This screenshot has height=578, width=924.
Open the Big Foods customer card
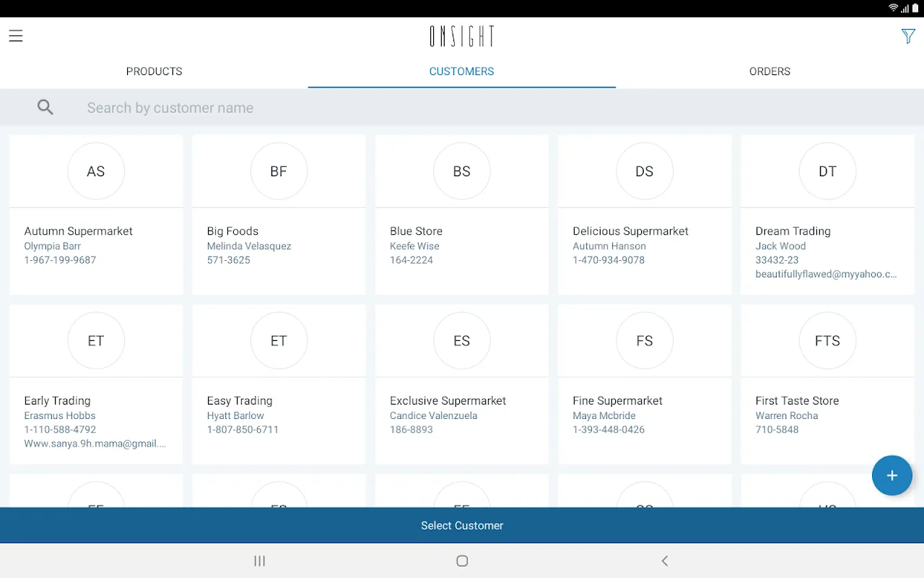point(279,215)
